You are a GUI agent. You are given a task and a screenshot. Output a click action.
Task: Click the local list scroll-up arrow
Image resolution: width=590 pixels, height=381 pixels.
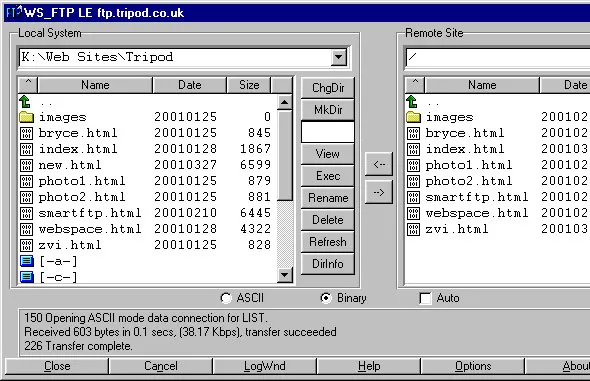click(284, 102)
